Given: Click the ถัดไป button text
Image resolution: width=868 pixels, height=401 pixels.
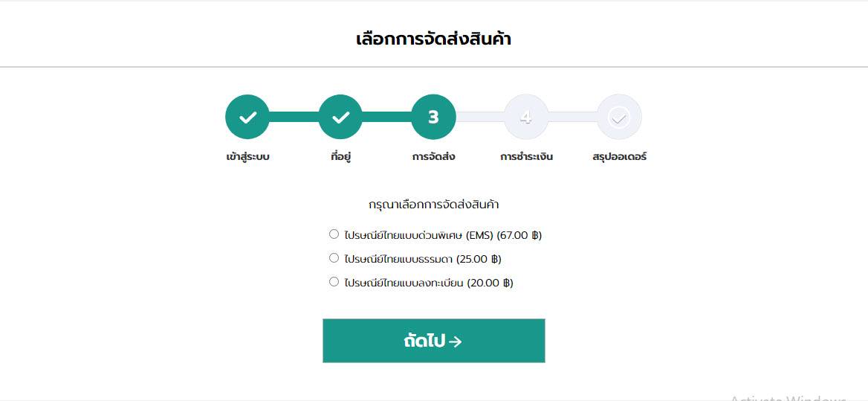Looking at the screenshot, I should tap(424, 341).
